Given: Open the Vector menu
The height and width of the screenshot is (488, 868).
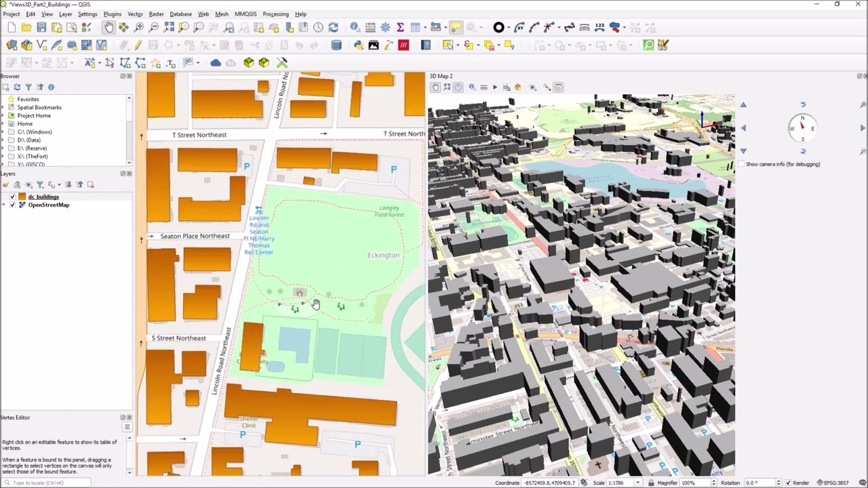Looking at the screenshot, I should point(135,14).
